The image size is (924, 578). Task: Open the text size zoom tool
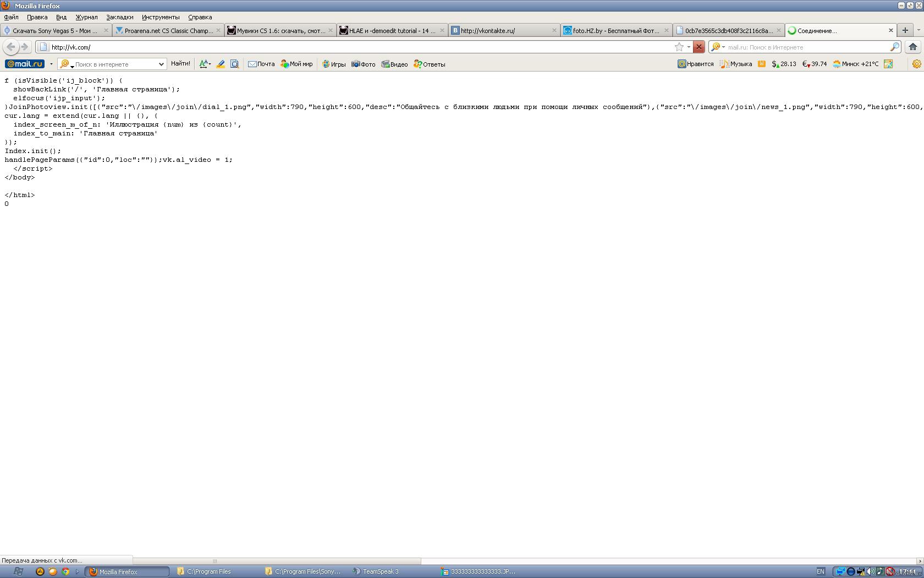point(205,64)
